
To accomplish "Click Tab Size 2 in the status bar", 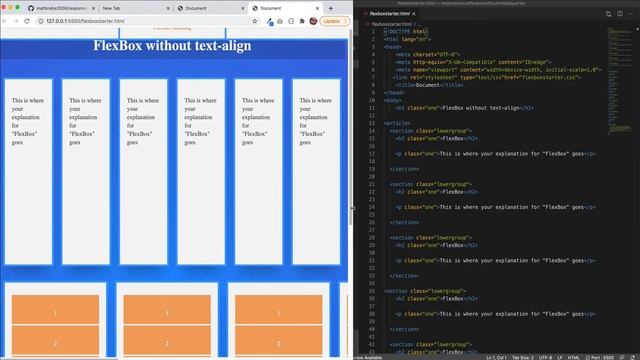I will point(523,358).
